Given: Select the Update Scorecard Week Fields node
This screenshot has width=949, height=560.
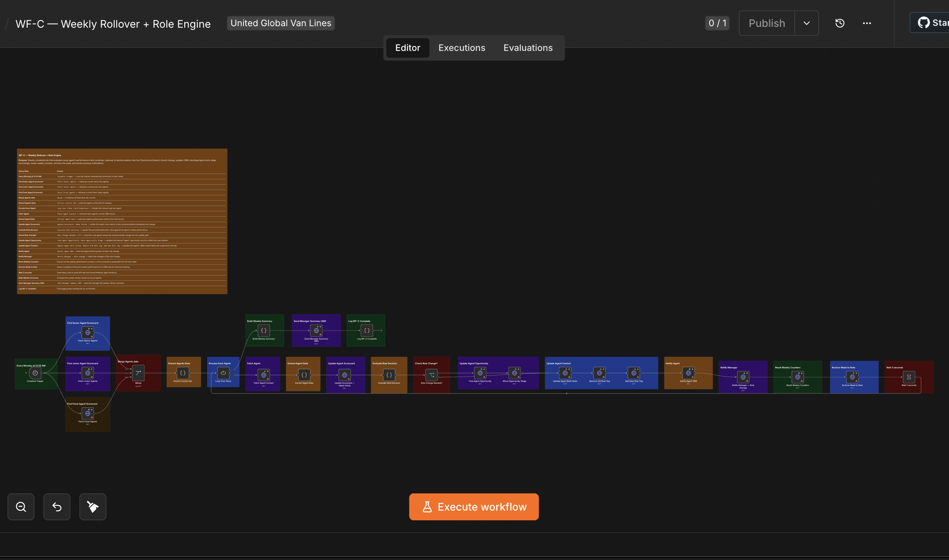Looking at the screenshot, I should coord(344,375).
